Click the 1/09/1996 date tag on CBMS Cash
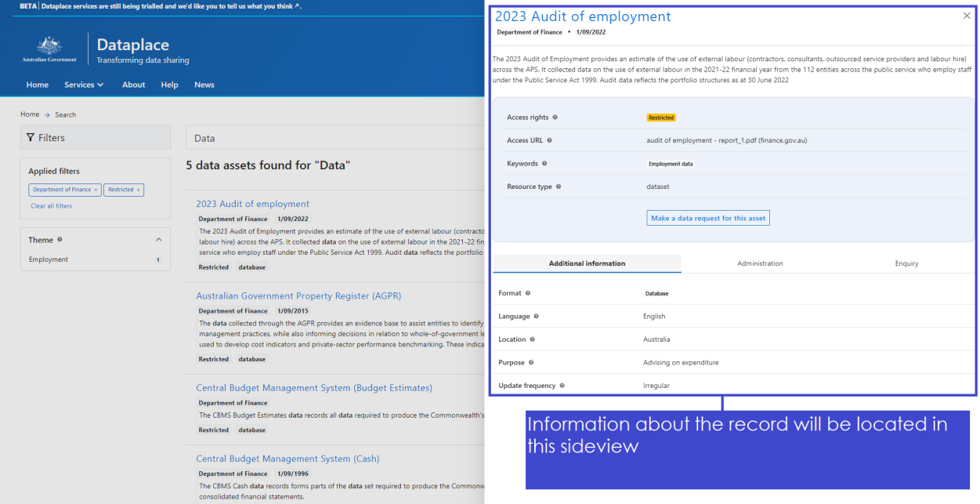 (293, 473)
